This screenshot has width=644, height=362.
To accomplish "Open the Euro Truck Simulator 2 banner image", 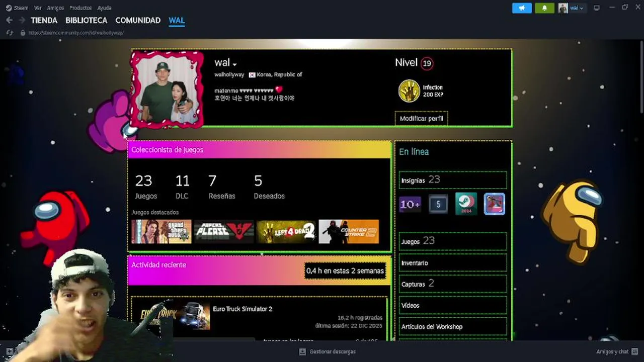I will pos(175,316).
